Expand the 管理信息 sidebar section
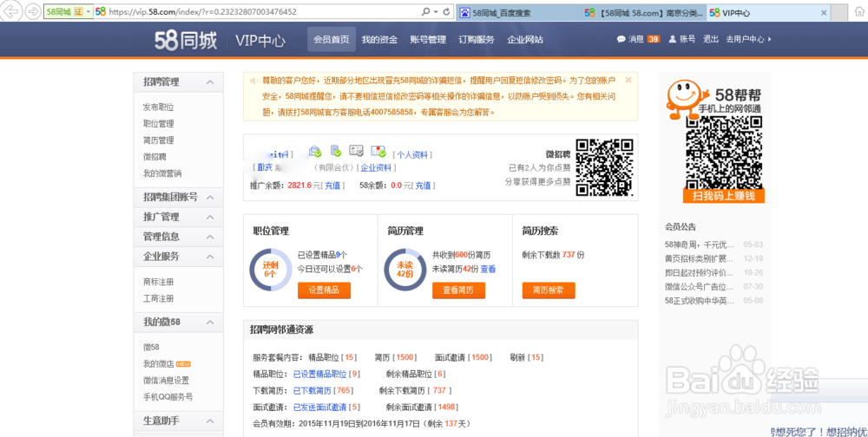Viewport: 868px width, 437px height. 210,237
